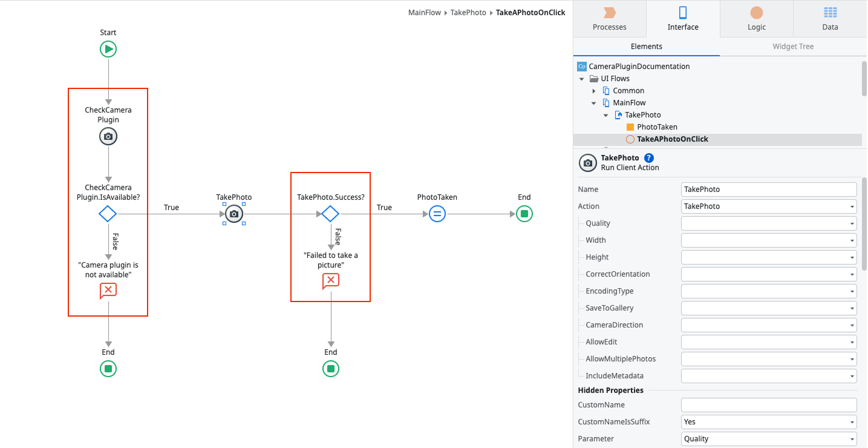The image size is (868, 448).
Task: Click the CustomName input field
Action: point(769,405)
